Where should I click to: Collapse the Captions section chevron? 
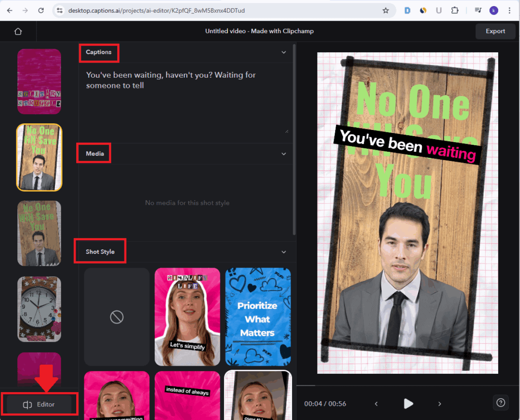click(x=283, y=52)
